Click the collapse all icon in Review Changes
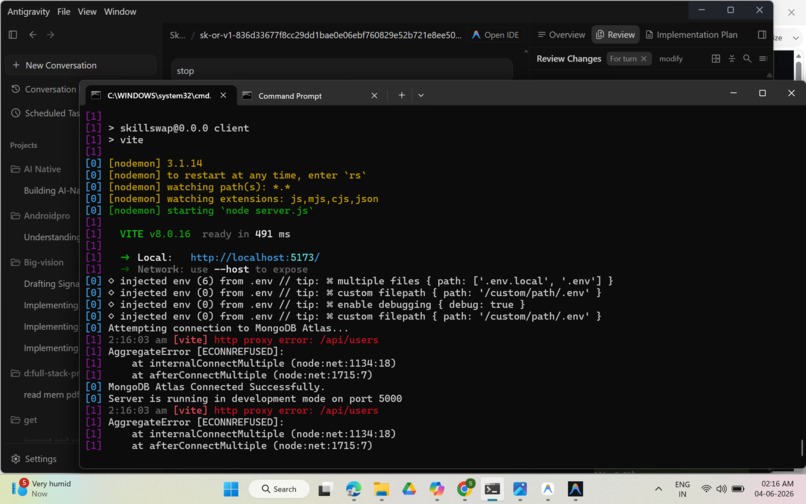The height and width of the screenshot is (504, 806). (x=731, y=59)
